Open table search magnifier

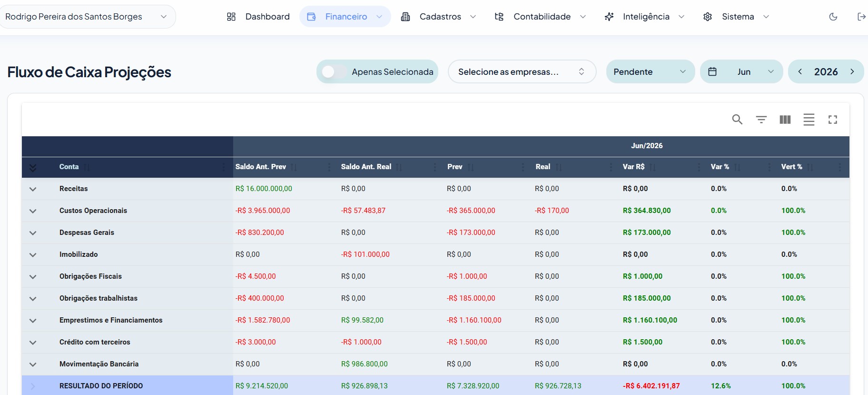point(737,120)
